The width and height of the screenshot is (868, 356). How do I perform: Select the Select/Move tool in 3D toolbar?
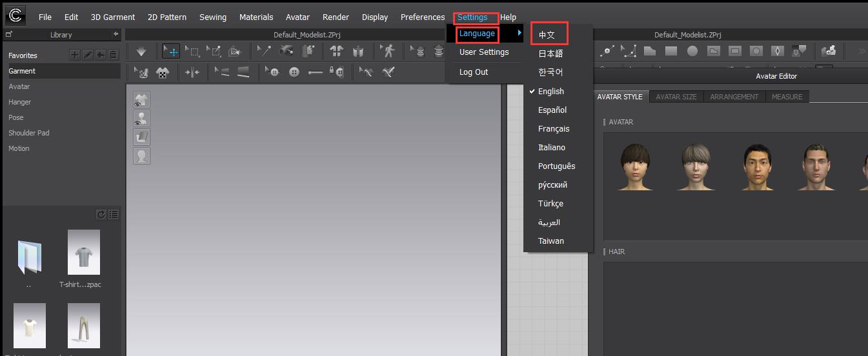170,52
